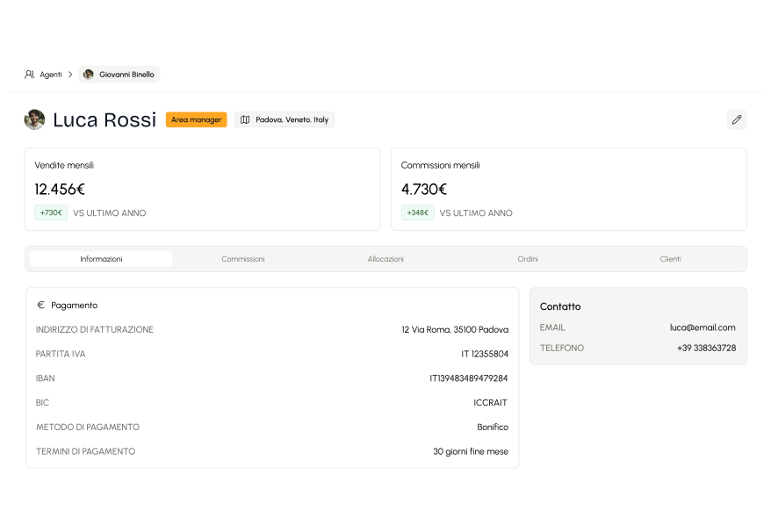Open the Allocazioni tab
The width and height of the screenshot is (771, 532).
(385, 259)
